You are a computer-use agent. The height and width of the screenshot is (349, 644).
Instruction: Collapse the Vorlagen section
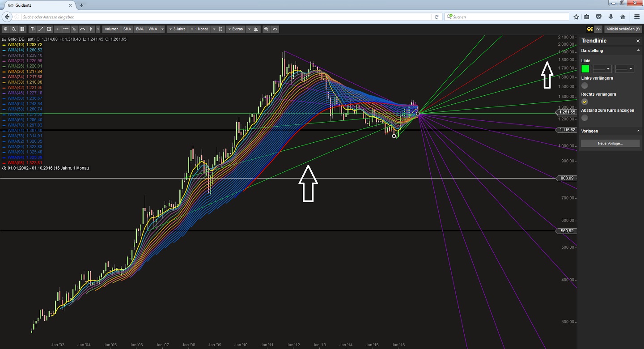point(638,131)
